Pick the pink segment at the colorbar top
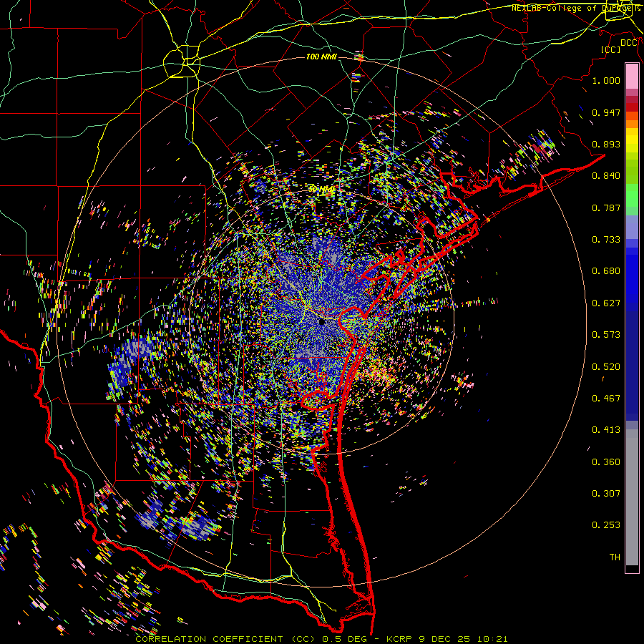The height and width of the screenshot is (644, 644). 632,76
